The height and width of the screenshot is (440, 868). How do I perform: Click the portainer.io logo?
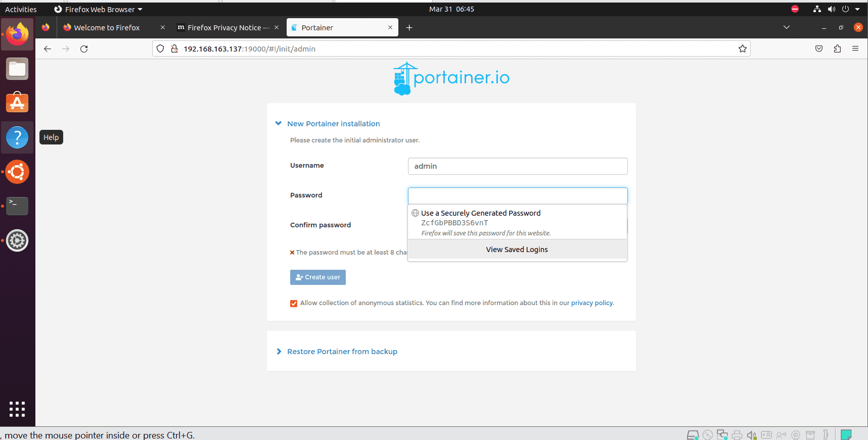(x=451, y=78)
